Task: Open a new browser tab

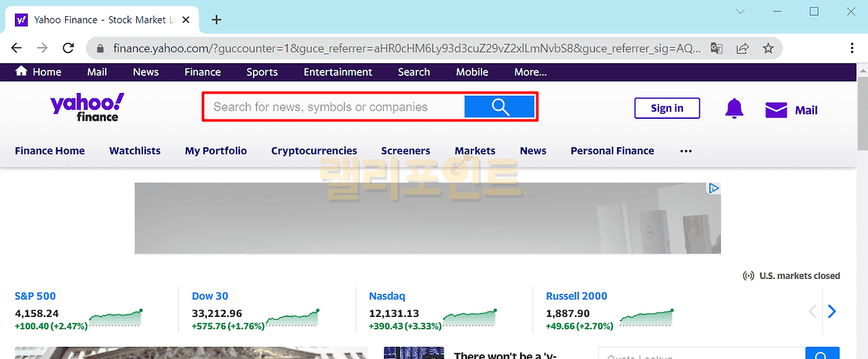Action: (216, 20)
